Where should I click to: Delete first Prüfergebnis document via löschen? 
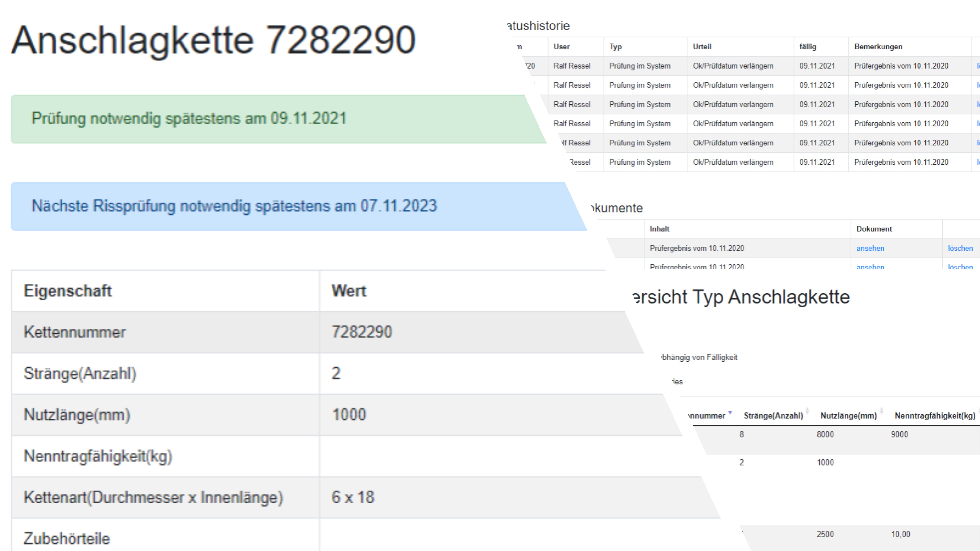pos(960,248)
